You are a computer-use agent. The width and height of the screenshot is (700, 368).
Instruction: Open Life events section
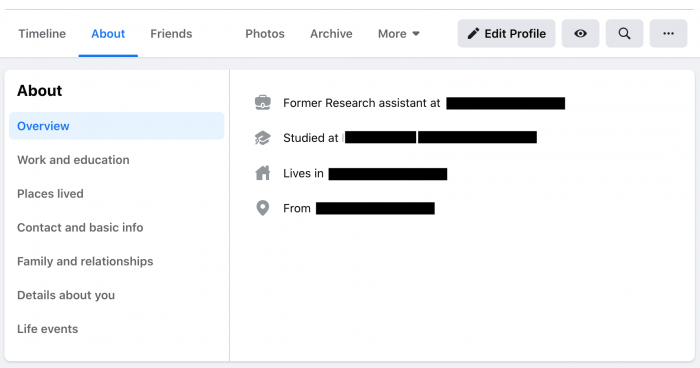click(47, 329)
